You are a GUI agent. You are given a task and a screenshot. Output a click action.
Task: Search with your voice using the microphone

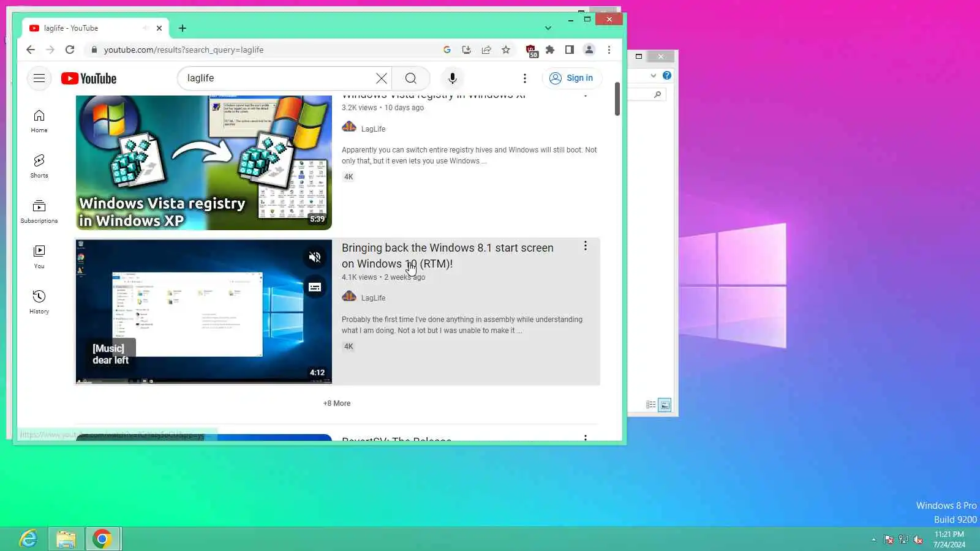(x=453, y=78)
